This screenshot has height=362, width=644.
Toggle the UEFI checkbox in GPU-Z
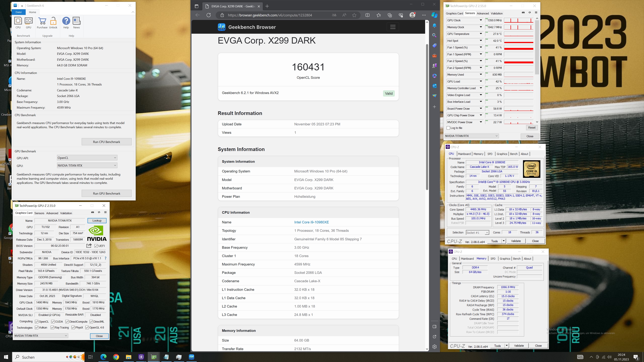(96, 246)
